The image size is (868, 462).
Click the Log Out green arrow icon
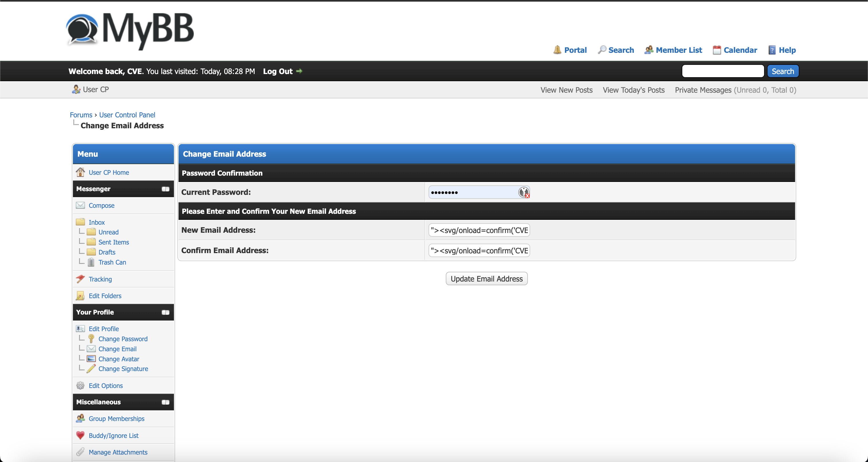click(299, 71)
